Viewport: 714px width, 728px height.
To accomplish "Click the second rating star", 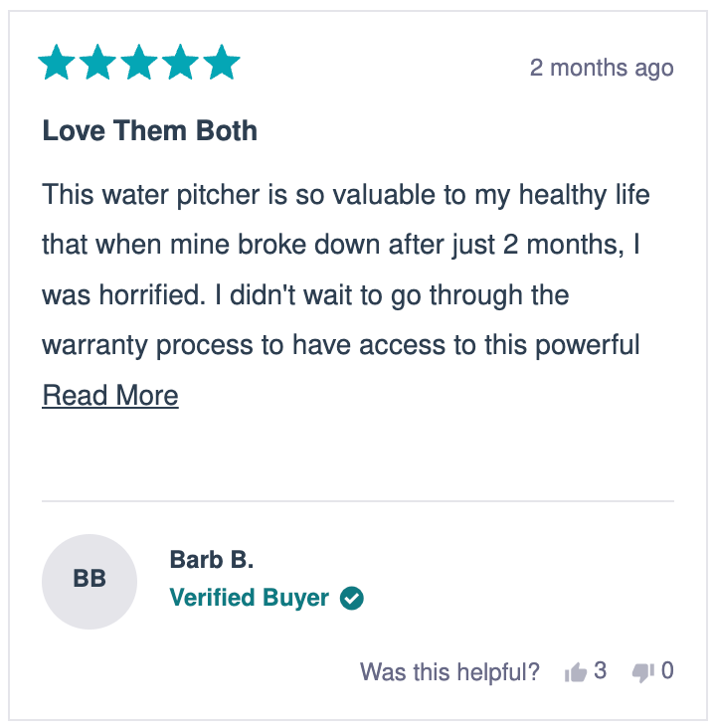I will 98,62.
